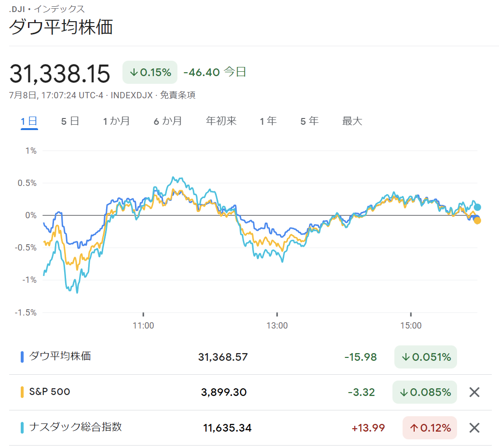
Task: Click the yellow S&P 500 legend marker
Action: tap(22, 392)
